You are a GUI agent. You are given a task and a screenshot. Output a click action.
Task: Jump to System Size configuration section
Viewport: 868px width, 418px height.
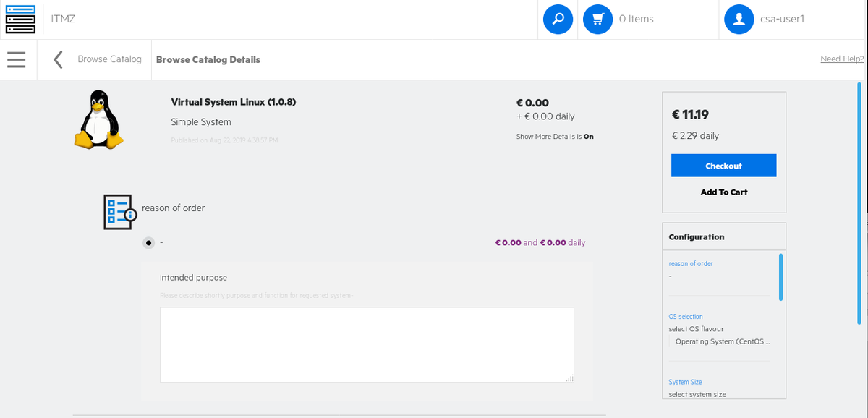(686, 382)
